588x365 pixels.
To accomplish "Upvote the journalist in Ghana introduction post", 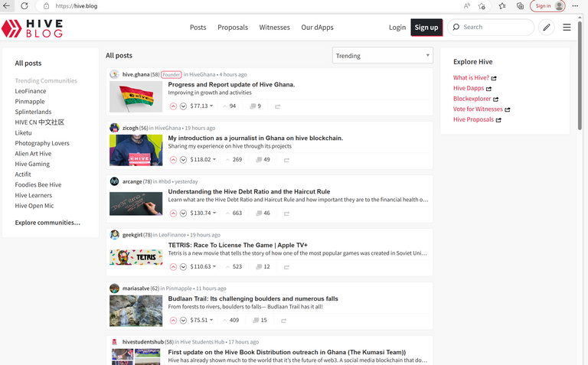I will click(x=173, y=160).
